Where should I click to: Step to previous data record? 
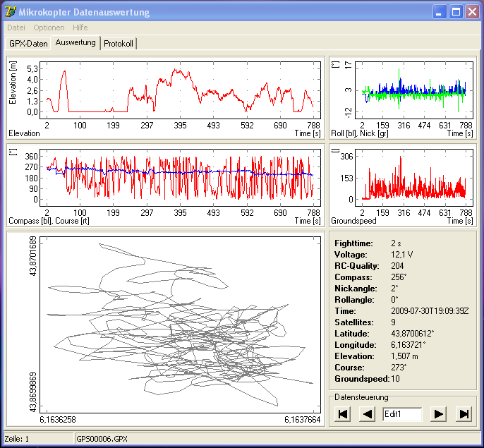point(368,414)
